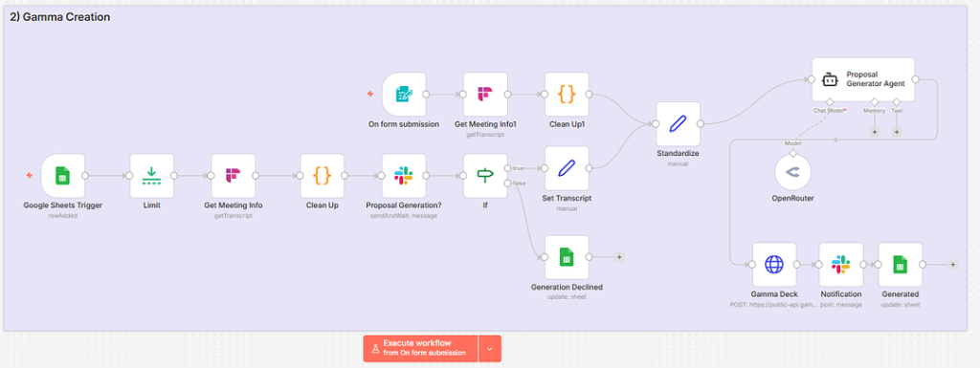
Task: Expand the Execute workflow trigger dropdown arrow
Action: 490,349
